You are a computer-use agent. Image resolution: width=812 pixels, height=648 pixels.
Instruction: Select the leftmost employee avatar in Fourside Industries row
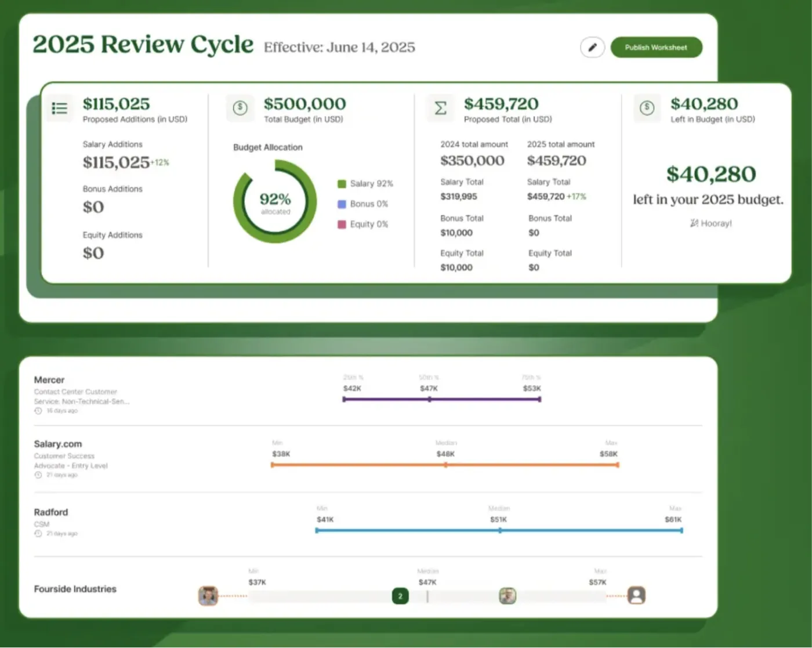tap(208, 596)
